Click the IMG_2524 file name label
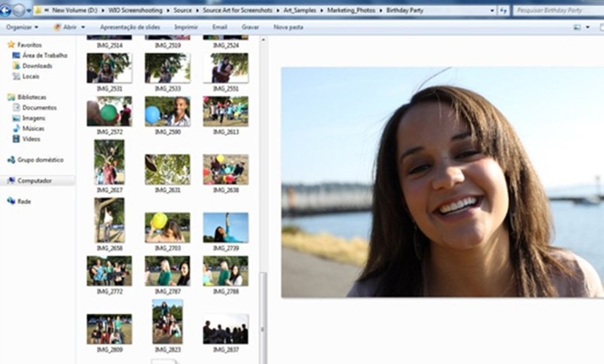The width and height of the screenshot is (604, 364). pos(226,45)
